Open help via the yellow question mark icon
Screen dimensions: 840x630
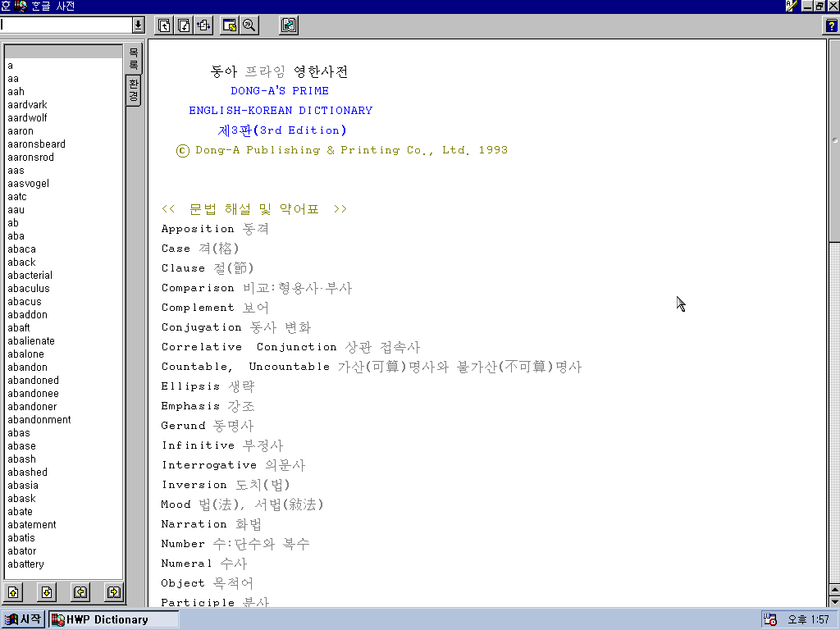[x=831, y=25]
